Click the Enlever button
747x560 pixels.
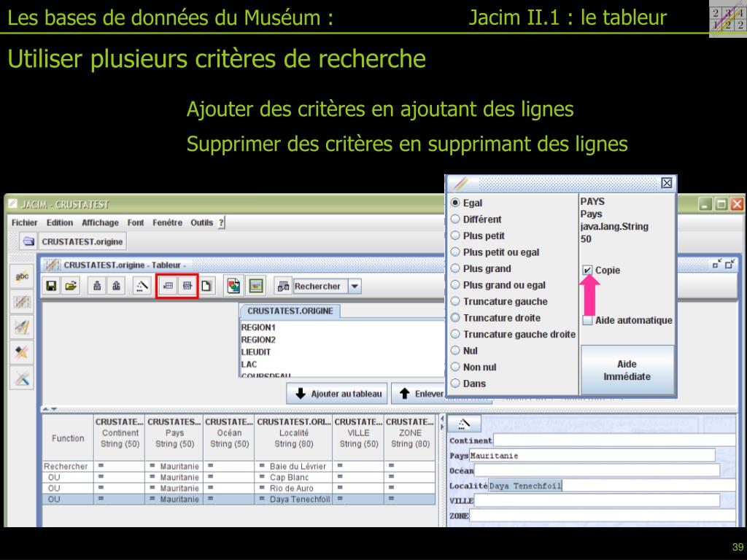tap(418, 394)
